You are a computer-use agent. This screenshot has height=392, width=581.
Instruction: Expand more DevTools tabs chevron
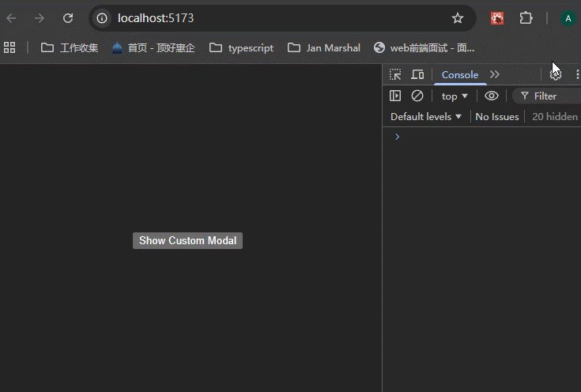(x=495, y=74)
